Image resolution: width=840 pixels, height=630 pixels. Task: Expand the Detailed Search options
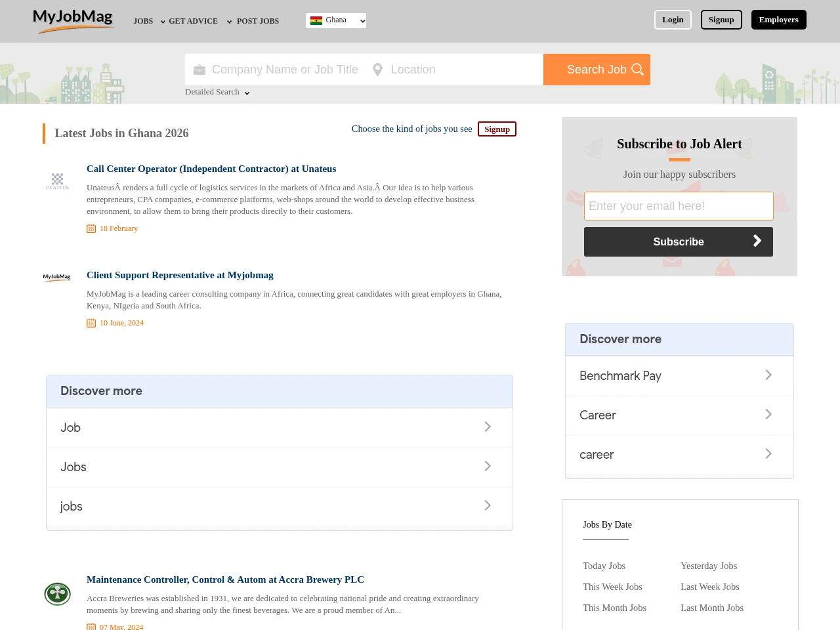point(217,92)
